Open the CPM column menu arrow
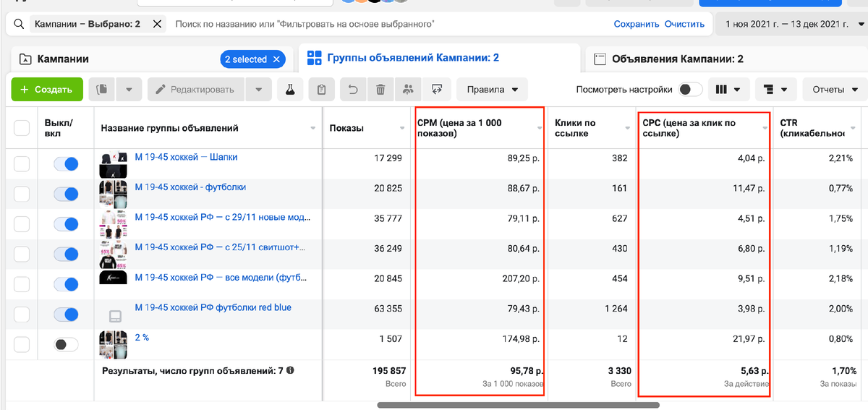The width and height of the screenshot is (868, 410). coord(540,128)
